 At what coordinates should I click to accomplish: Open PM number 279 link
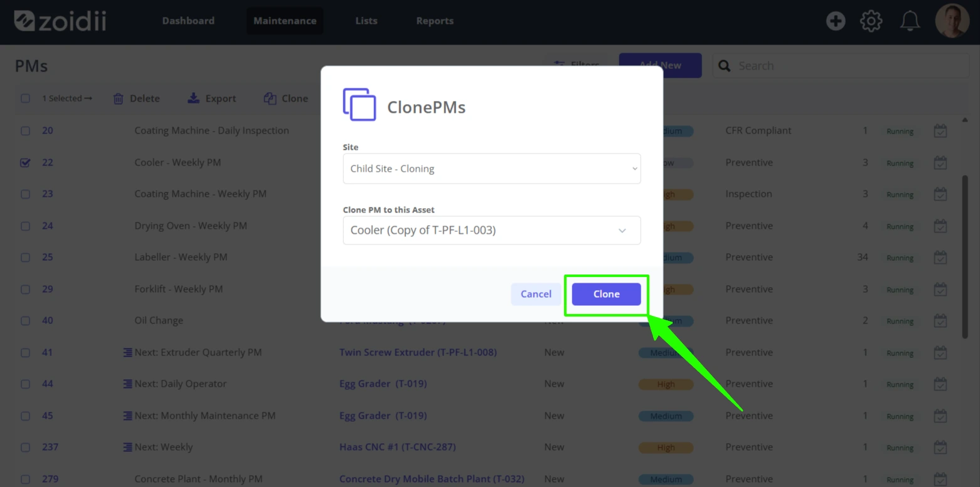tap(50, 479)
